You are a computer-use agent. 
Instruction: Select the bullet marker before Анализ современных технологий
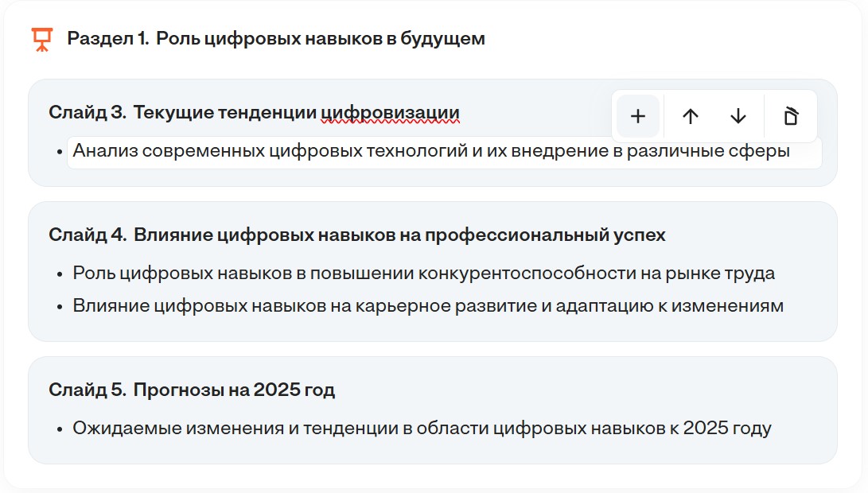pyautogui.click(x=60, y=153)
